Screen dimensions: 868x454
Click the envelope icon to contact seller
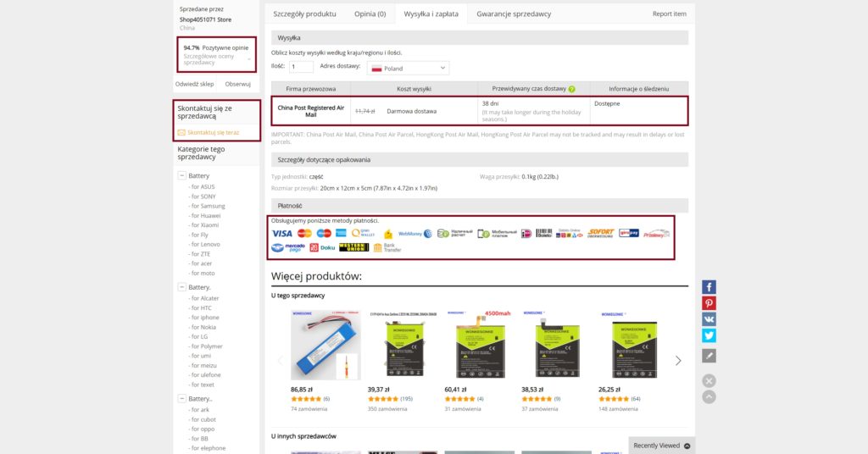[x=181, y=133]
